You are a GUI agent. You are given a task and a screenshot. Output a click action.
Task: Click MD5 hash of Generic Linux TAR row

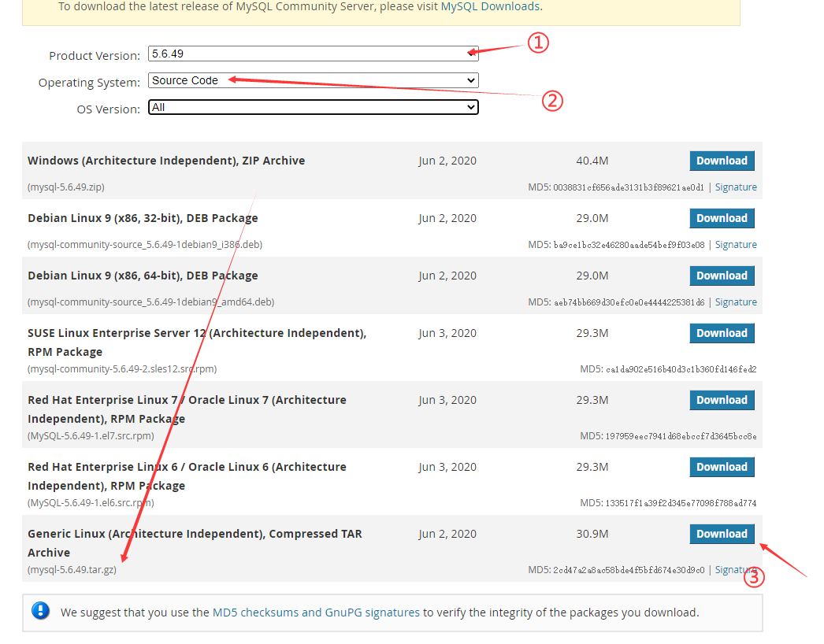[x=629, y=570]
